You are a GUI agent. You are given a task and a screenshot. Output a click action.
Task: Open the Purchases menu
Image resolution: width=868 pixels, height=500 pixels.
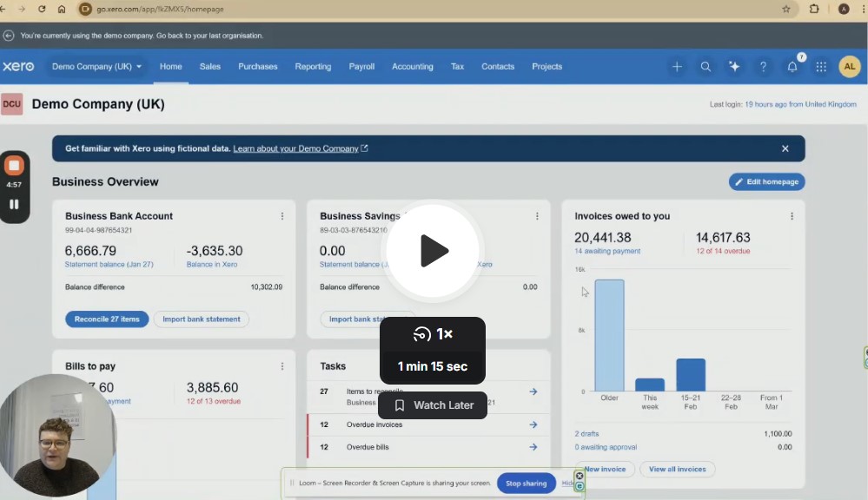[257, 66]
